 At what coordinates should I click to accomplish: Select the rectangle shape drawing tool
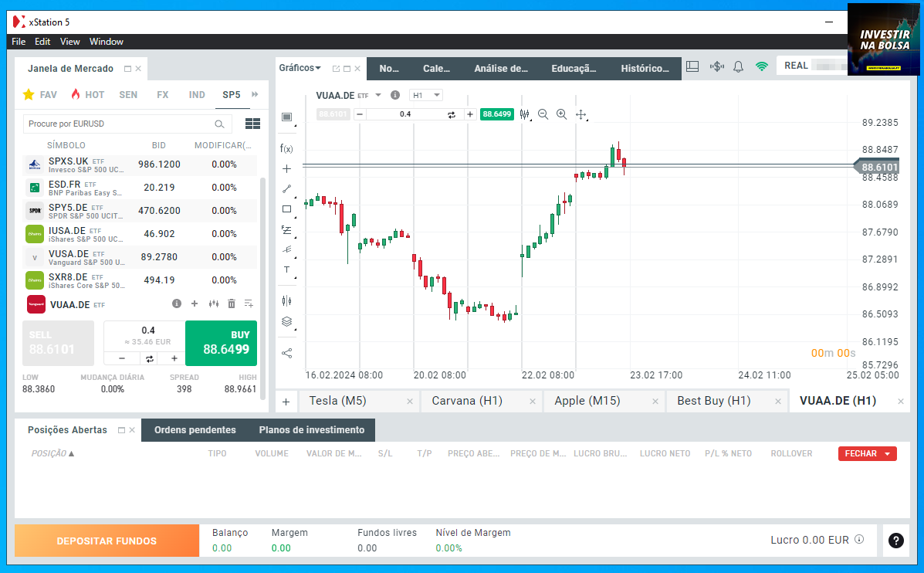point(286,209)
